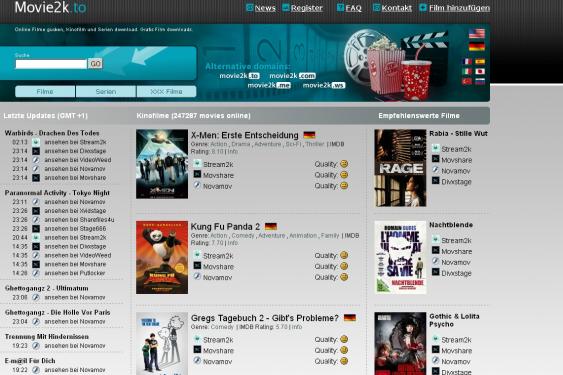The image size is (563, 375).
Task: Click 'ansehen bei Stage666' row
Action: (75, 228)
